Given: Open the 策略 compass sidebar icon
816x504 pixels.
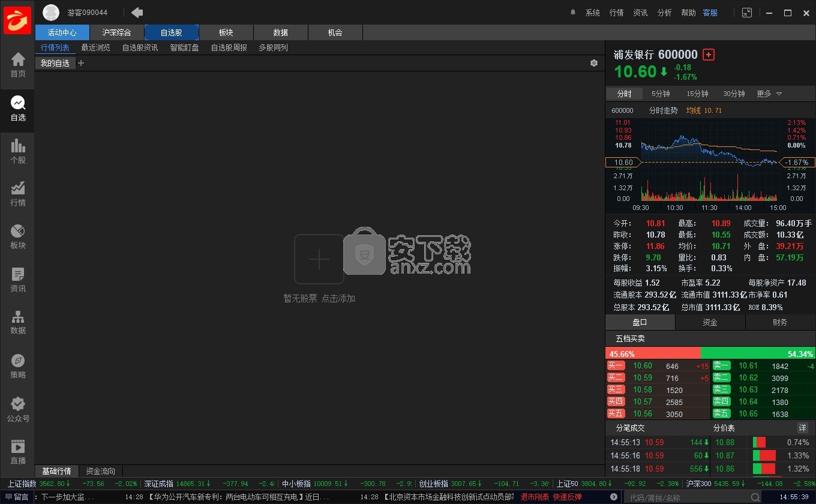Looking at the screenshot, I should point(18,366).
